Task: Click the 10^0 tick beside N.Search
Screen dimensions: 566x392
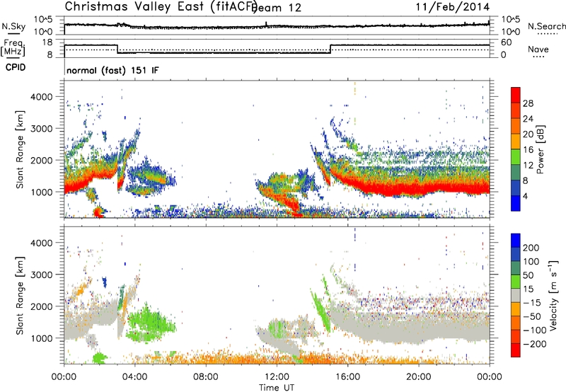Action: coord(511,32)
